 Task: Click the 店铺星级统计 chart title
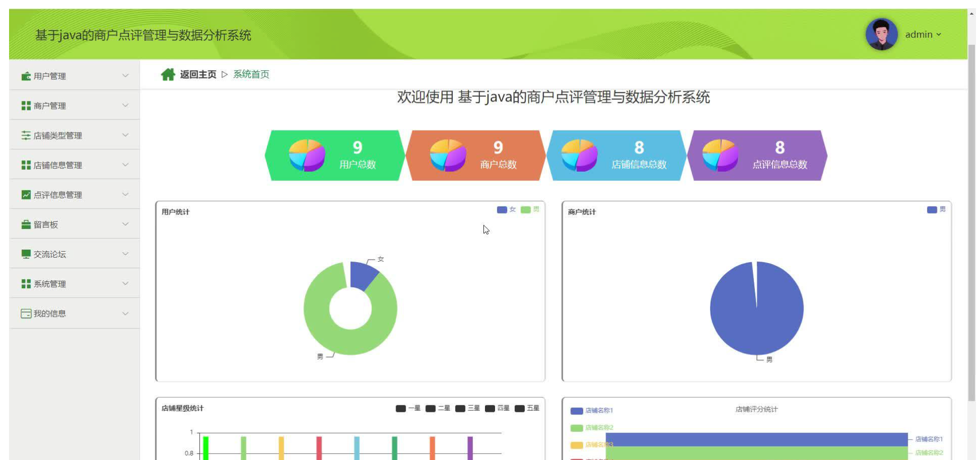pyautogui.click(x=182, y=408)
